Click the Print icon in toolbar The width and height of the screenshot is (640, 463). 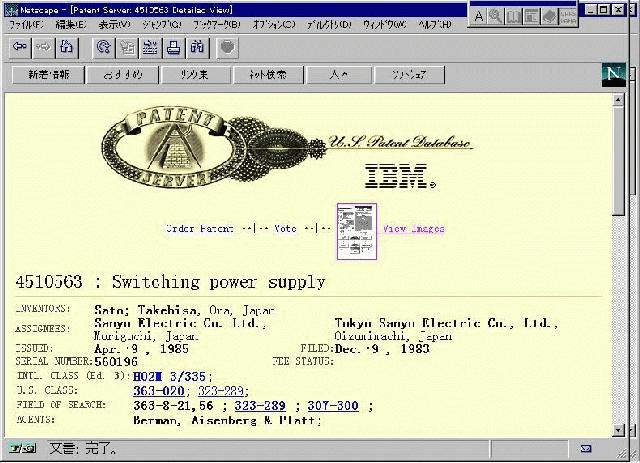[174, 46]
